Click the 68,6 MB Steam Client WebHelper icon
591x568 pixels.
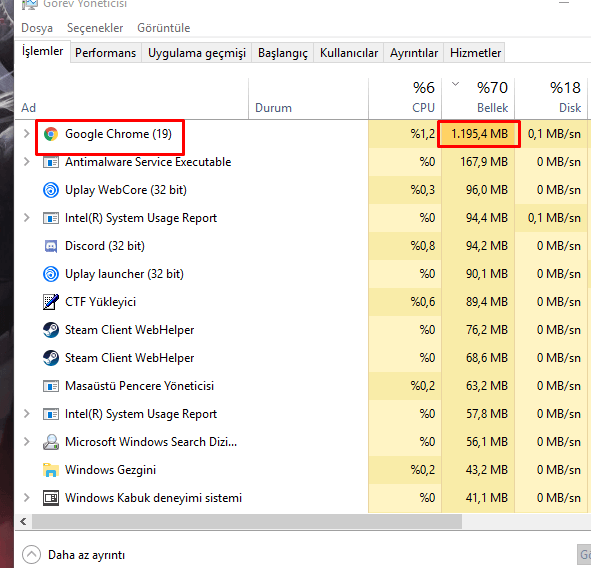click(51, 358)
